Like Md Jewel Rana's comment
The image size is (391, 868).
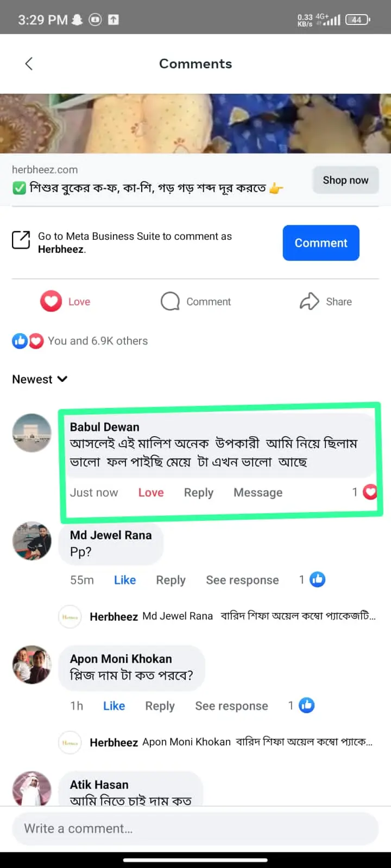pos(125,580)
